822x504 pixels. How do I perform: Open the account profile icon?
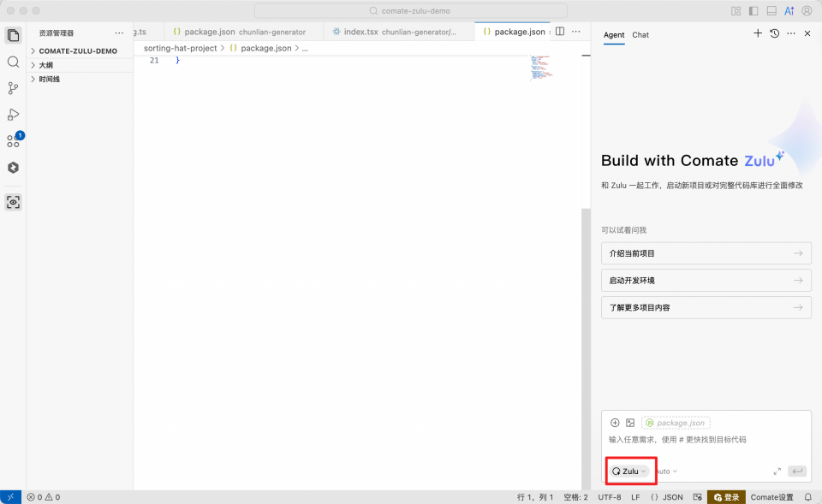click(807, 11)
